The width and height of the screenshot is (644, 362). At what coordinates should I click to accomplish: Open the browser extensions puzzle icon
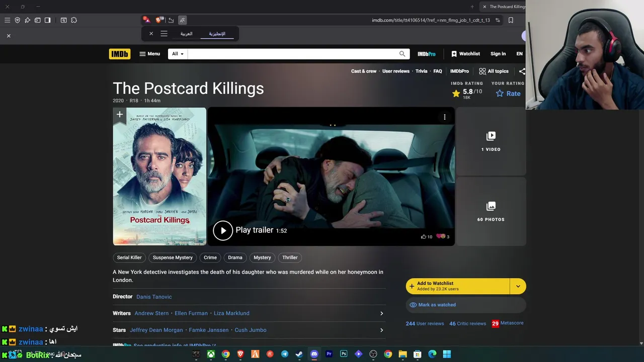coord(74,20)
